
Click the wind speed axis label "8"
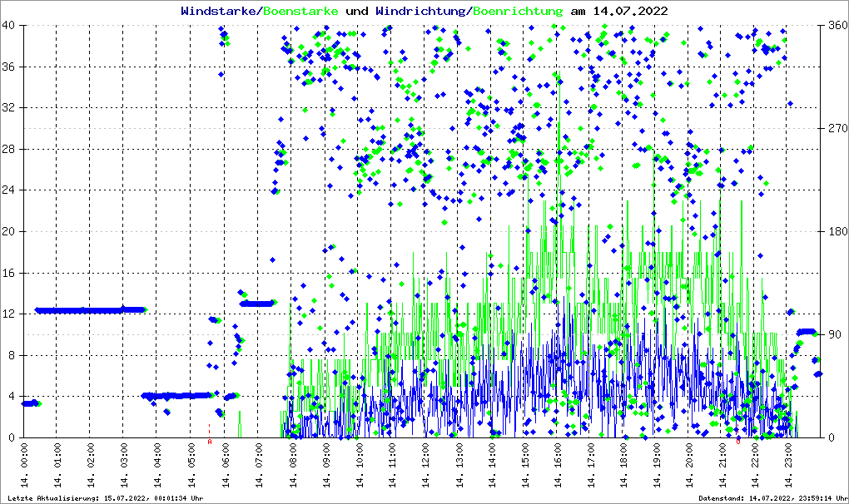coord(12,355)
